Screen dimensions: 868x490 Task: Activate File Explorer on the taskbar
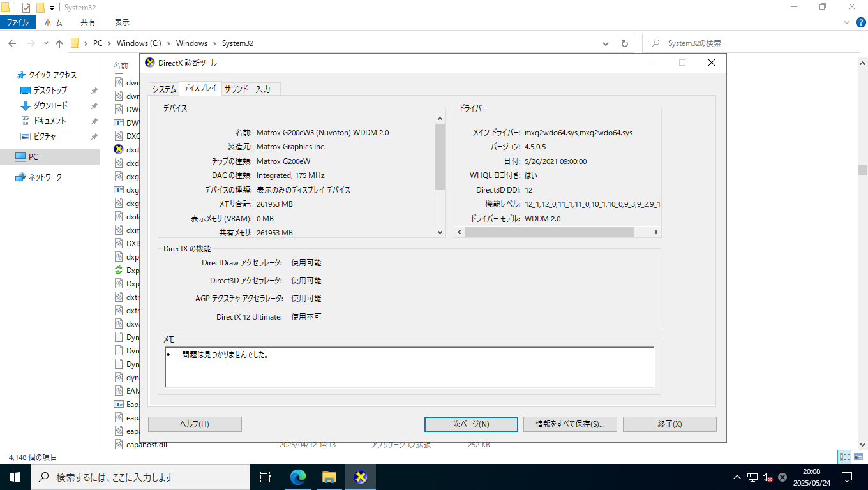(329, 477)
